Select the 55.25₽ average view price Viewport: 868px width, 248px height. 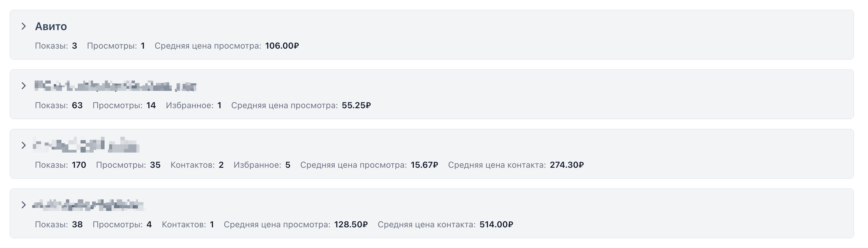coord(356,105)
